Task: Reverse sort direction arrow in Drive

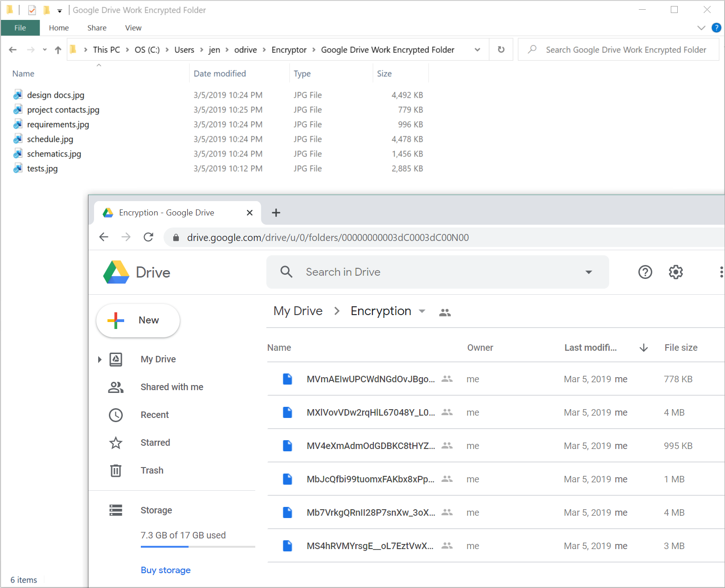Action: [643, 348]
